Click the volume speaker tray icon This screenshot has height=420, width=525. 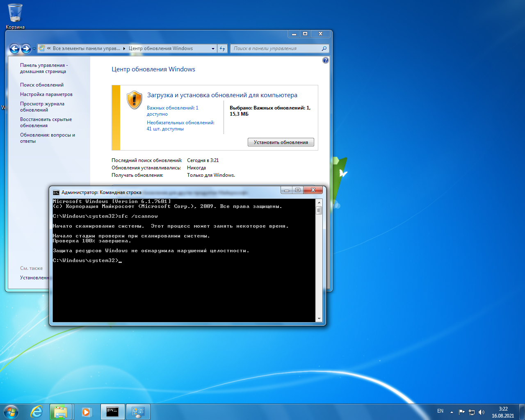tap(481, 412)
